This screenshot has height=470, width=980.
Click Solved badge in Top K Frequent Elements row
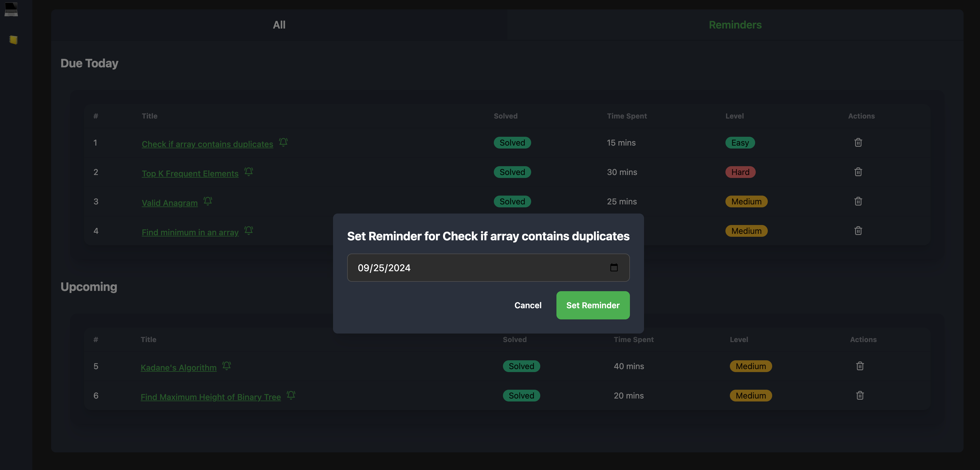pos(512,172)
